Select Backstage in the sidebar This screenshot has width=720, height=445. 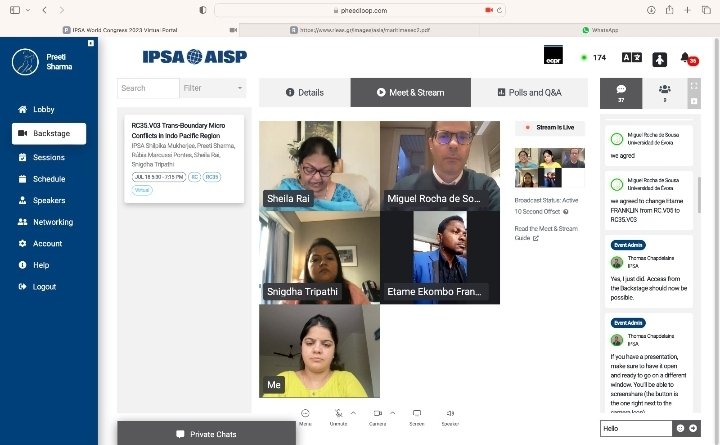(49, 133)
